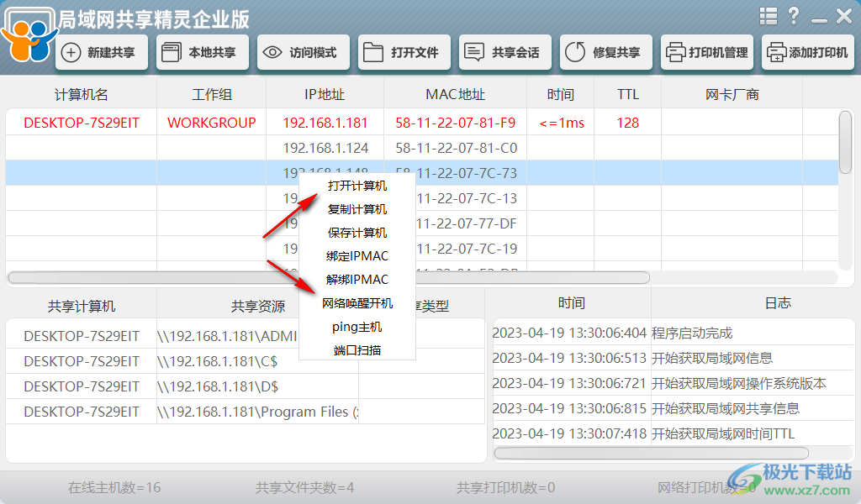Click the 修复共享 button
861x504 pixels.
[606, 53]
